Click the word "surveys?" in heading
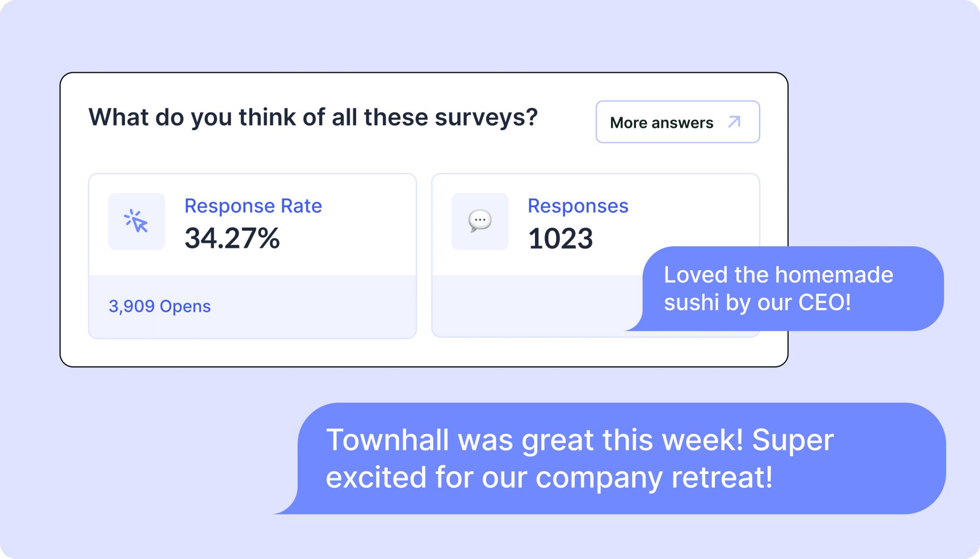This screenshot has height=559, width=980. 487,117
